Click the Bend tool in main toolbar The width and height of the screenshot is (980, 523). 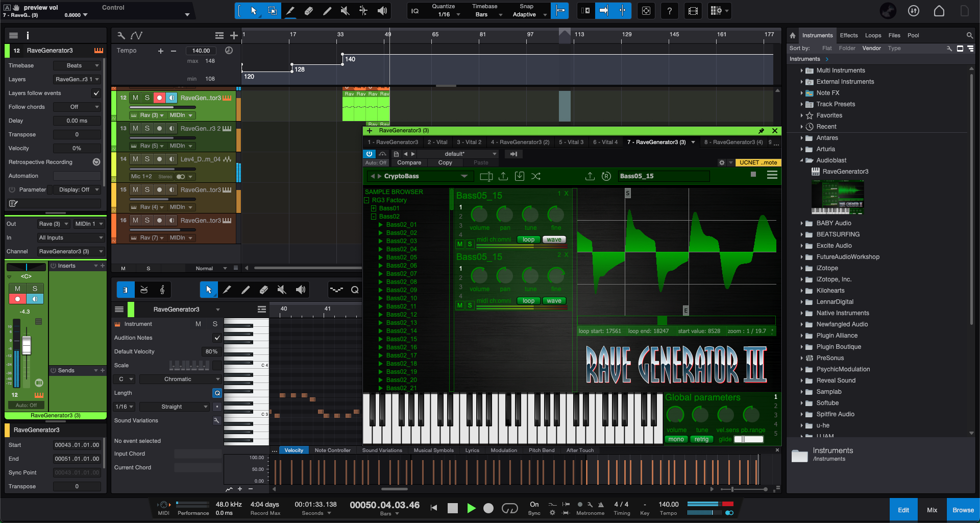coord(363,11)
